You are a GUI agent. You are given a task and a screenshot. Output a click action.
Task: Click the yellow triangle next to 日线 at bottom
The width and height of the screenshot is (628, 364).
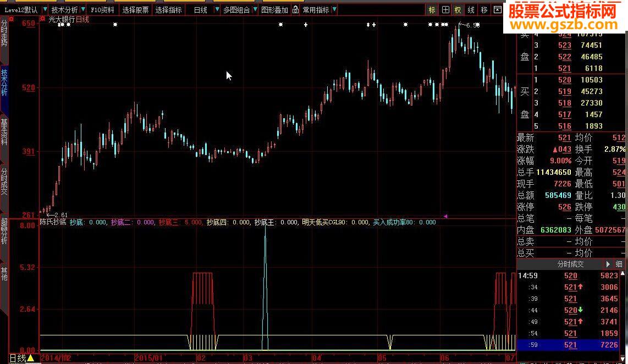point(30,357)
